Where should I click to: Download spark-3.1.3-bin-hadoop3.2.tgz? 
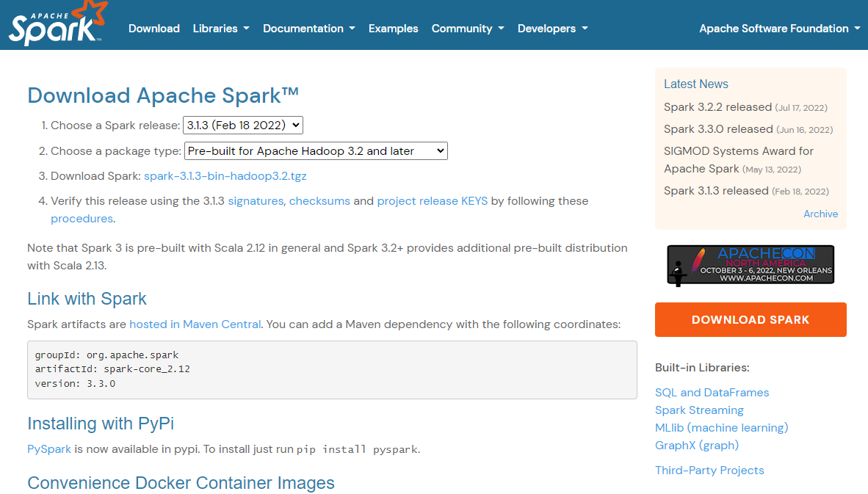pos(225,176)
